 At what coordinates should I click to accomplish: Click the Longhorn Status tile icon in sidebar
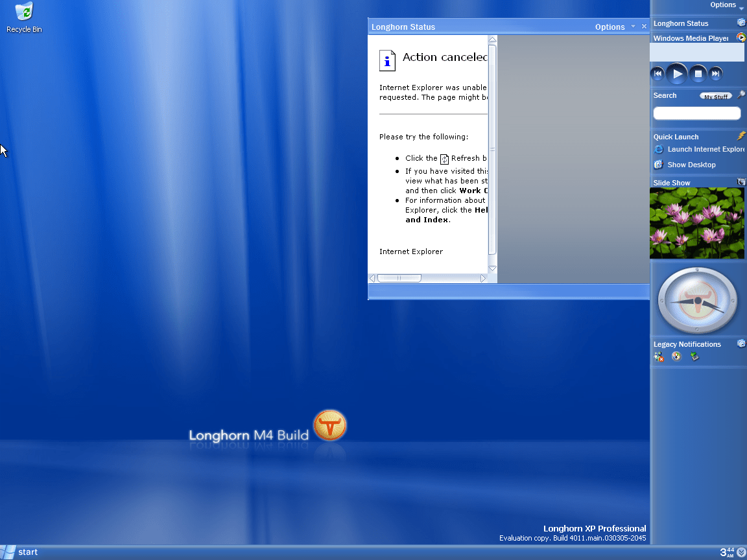coord(741,23)
